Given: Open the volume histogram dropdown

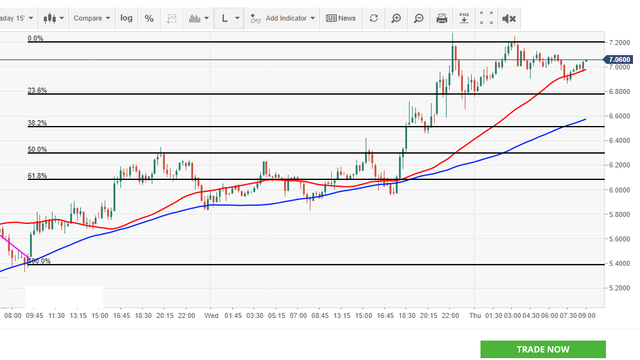Looking at the screenshot, I should tap(199, 18).
